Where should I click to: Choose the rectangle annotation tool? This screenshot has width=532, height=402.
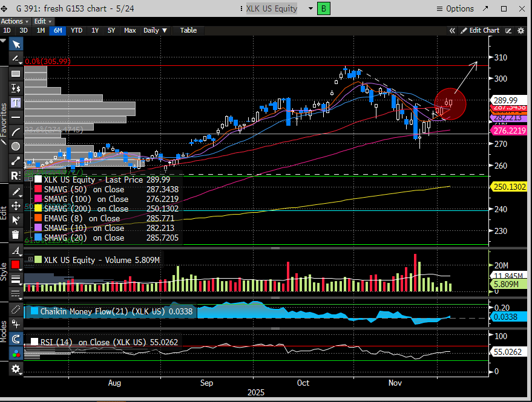point(16,74)
